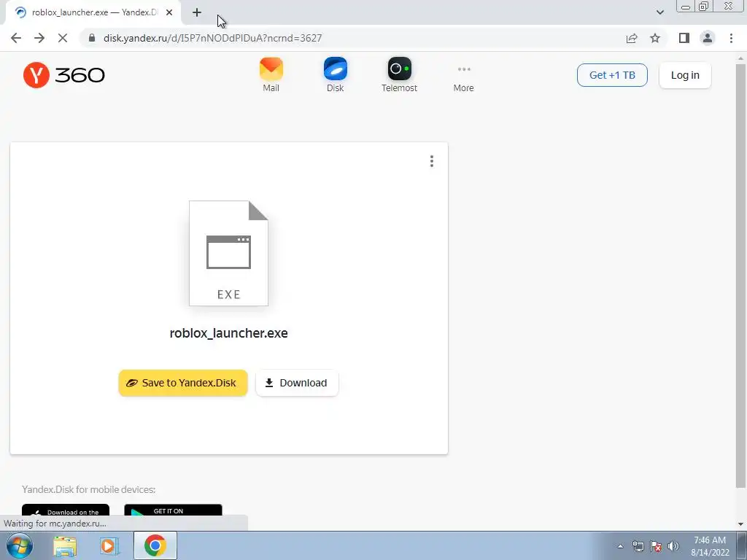Image resolution: width=747 pixels, height=560 pixels.
Task: Go forward to the next page
Action: (x=39, y=38)
